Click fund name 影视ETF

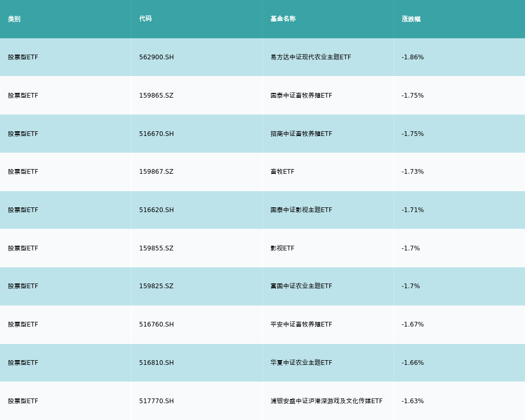click(x=282, y=248)
